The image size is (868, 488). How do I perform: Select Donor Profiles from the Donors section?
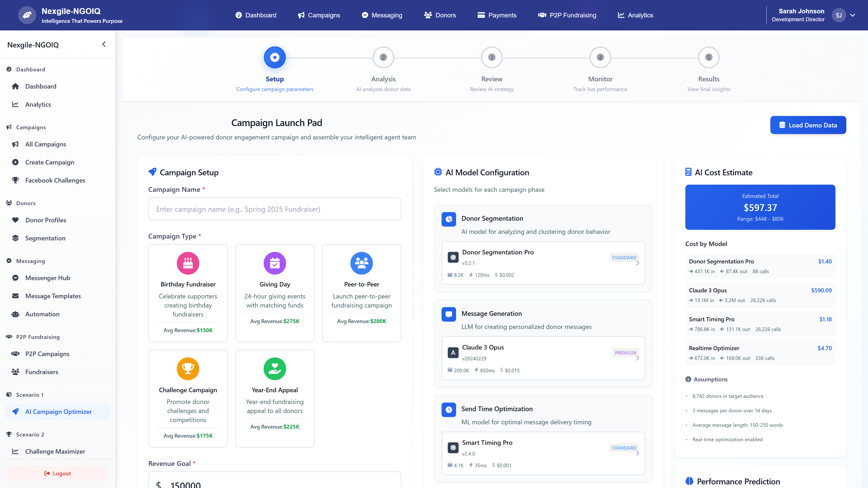(46, 220)
